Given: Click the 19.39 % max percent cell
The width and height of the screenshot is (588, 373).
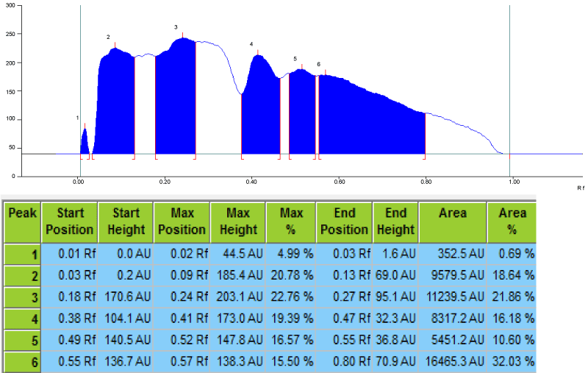Looking at the screenshot, I should coord(290,319).
